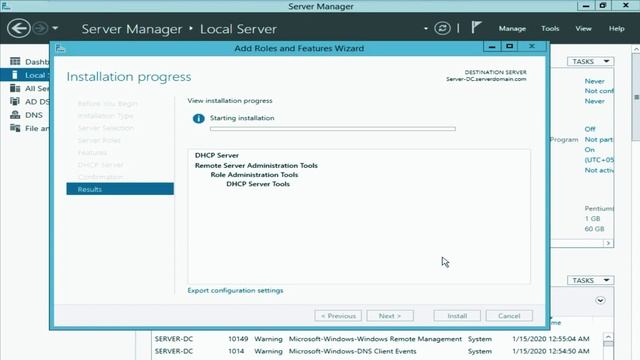
Task: Select Before You Begin wizard step
Action: (108, 104)
